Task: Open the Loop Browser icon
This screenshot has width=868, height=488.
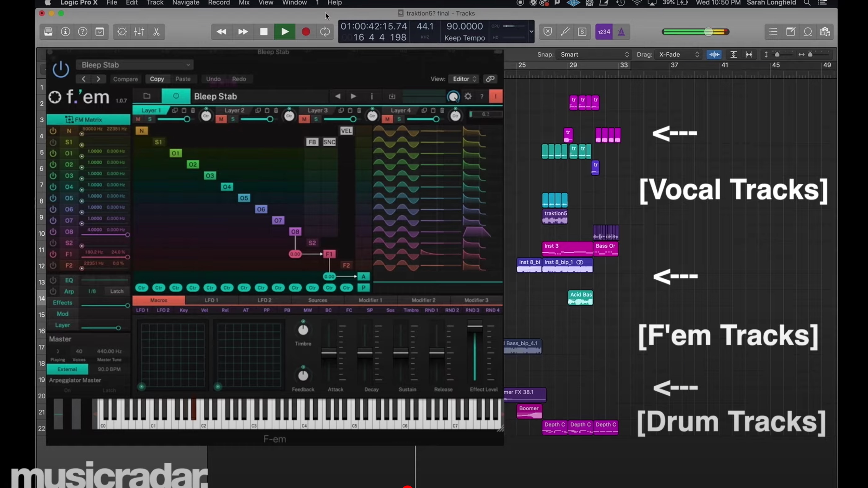Action: coord(808,32)
